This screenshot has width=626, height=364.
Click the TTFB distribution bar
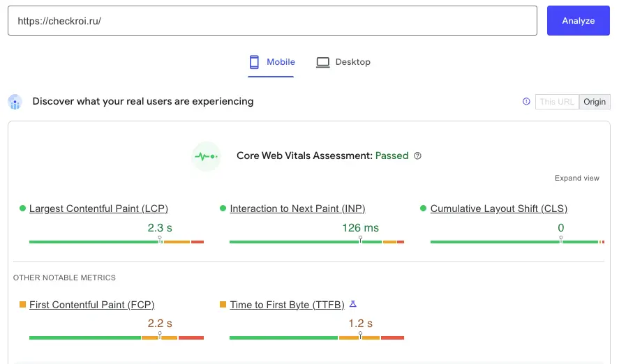click(x=317, y=338)
